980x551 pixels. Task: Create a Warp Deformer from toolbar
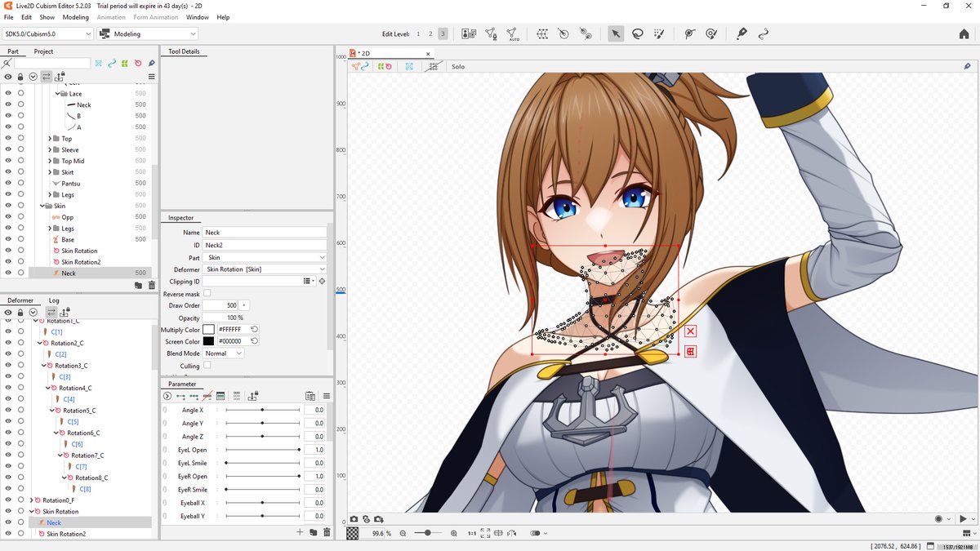pos(542,33)
